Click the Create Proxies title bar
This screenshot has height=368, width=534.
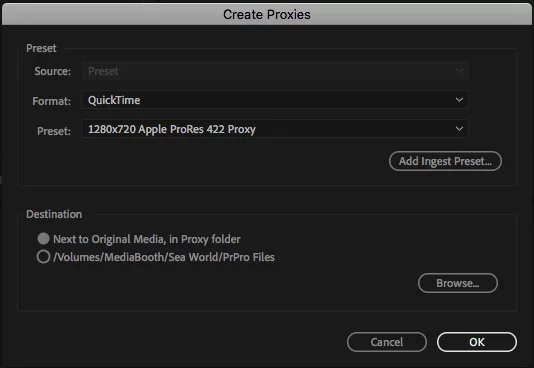pyautogui.click(x=267, y=14)
